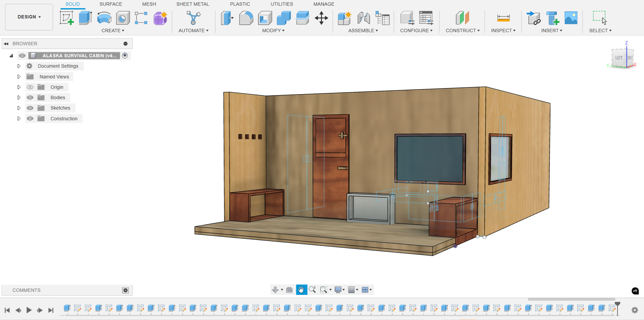Switch to the SHEET METAL tab
The height and width of the screenshot is (320, 644).
click(x=193, y=4)
